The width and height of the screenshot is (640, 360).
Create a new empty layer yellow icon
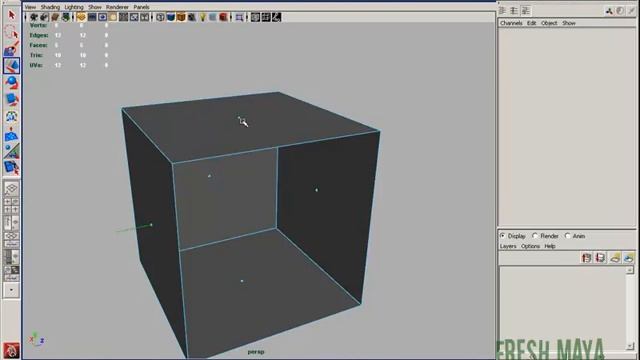615,258
